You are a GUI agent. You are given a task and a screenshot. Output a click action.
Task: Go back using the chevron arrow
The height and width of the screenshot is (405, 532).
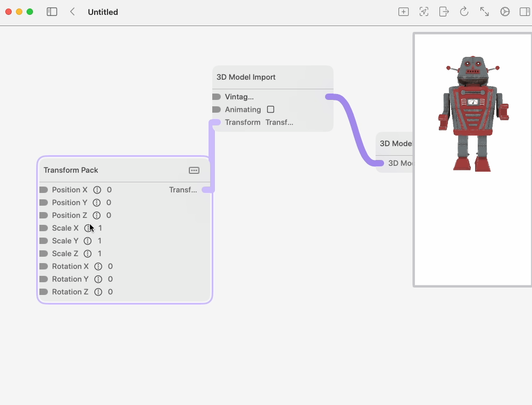click(x=72, y=12)
